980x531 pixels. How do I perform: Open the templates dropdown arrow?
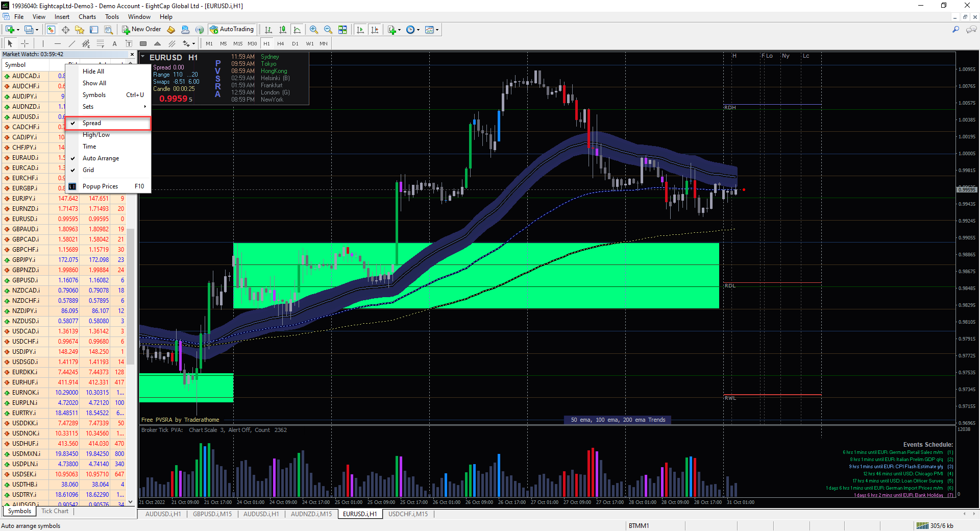coord(437,30)
